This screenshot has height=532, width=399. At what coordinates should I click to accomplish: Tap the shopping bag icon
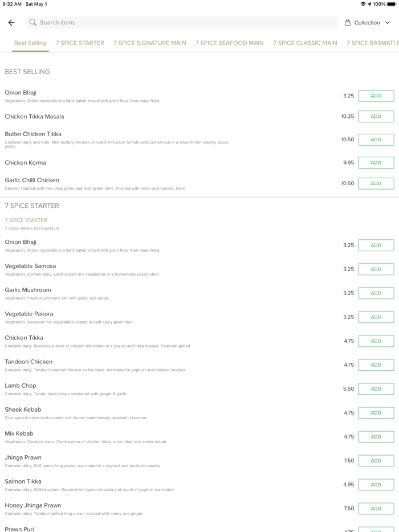[x=348, y=23]
